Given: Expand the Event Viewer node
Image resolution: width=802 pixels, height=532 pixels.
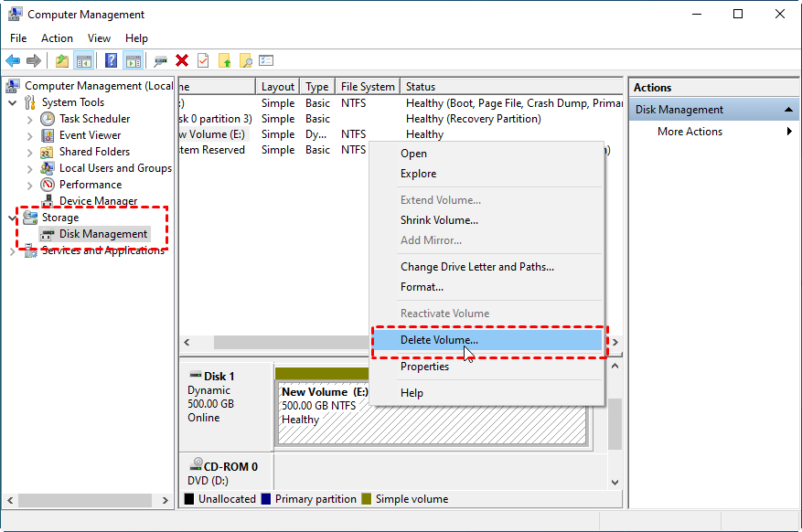Looking at the screenshot, I should (29, 136).
